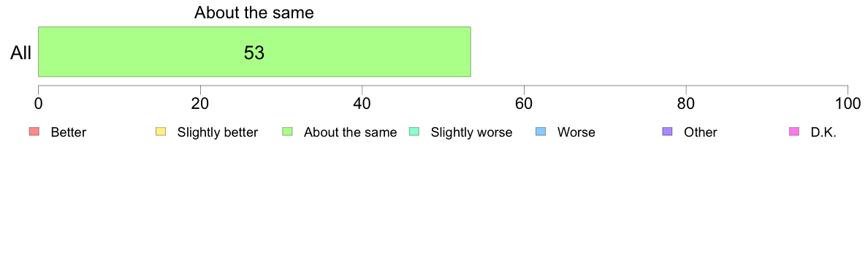Click the 'Other' legend label text
Image resolution: width=868 pixels, height=269 pixels.
pyautogui.click(x=700, y=132)
